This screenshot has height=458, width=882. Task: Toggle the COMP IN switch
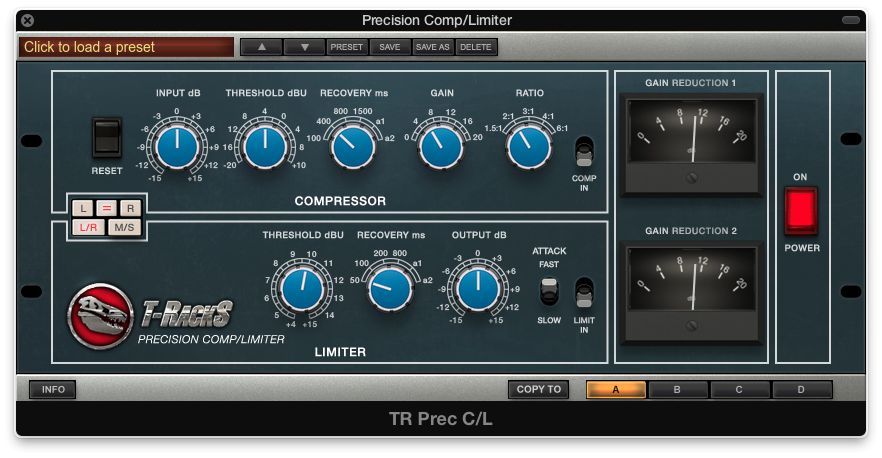tap(584, 152)
